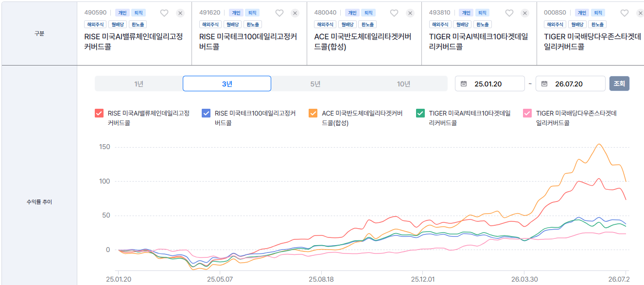
Task: Uncheck the red RISE 미국AI밸류체인 legend checkbox
Action: [99, 113]
